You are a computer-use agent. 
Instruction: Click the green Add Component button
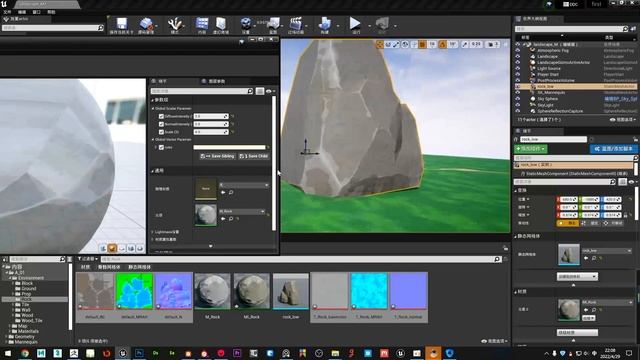(530, 149)
